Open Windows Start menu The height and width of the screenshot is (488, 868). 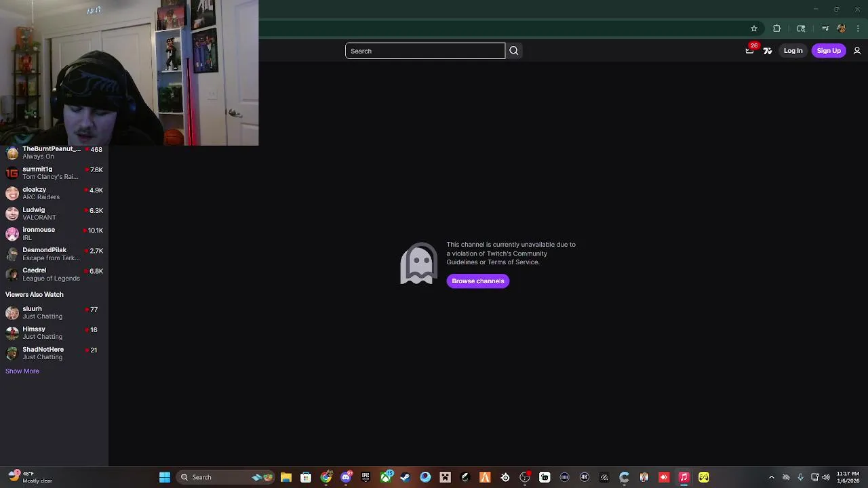click(165, 477)
